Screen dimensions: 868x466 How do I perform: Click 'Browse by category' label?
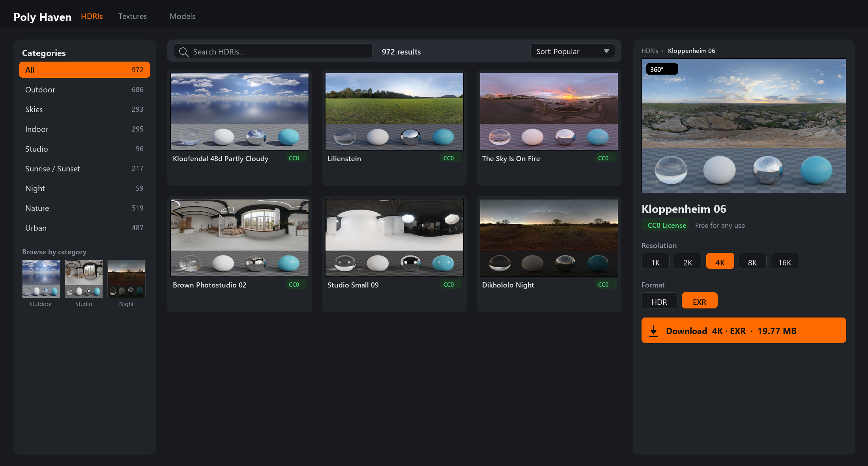[x=54, y=252]
